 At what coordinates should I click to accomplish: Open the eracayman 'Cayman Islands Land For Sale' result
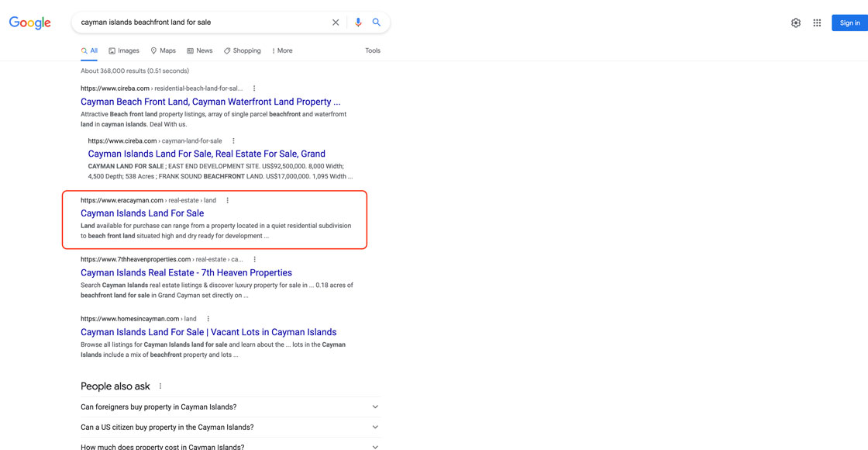coord(143,213)
